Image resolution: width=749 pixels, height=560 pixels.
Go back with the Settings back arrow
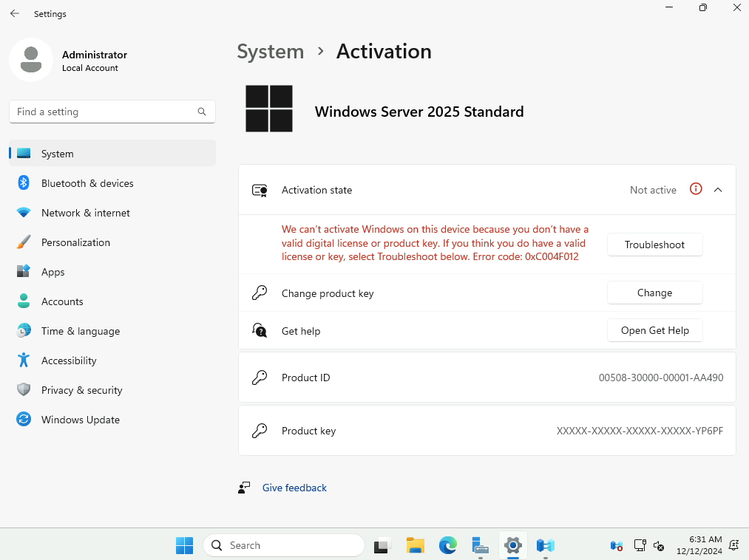(x=15, y=13)
